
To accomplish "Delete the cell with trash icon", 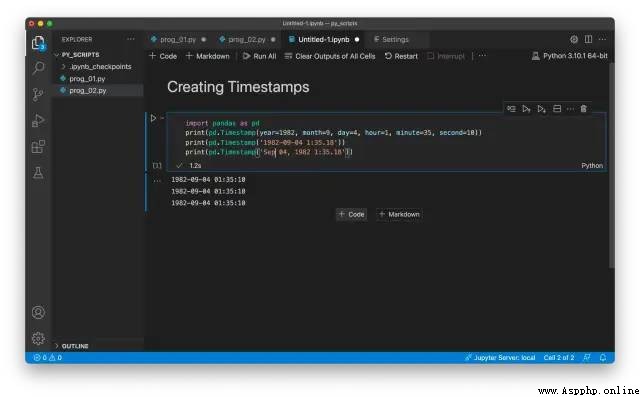I will pyautogui.click(x=584, y=109).
